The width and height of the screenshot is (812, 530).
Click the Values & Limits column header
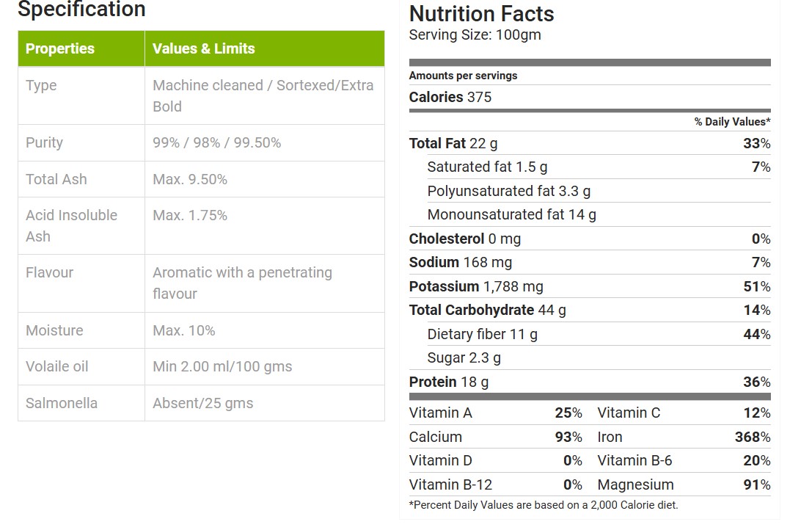pyautogui.click(x=265, y=48)
